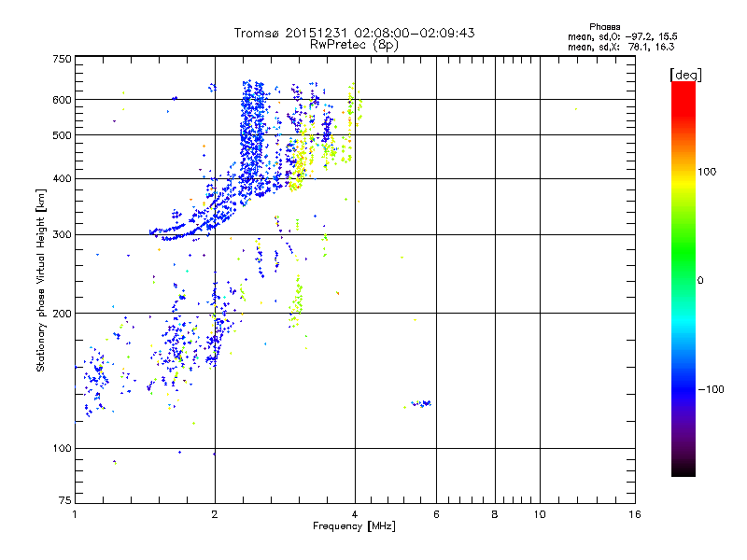The height and width of the screenshot is (560, 747).
Task: Click the y-axis tick label '100'
Action: pos(63,449)
